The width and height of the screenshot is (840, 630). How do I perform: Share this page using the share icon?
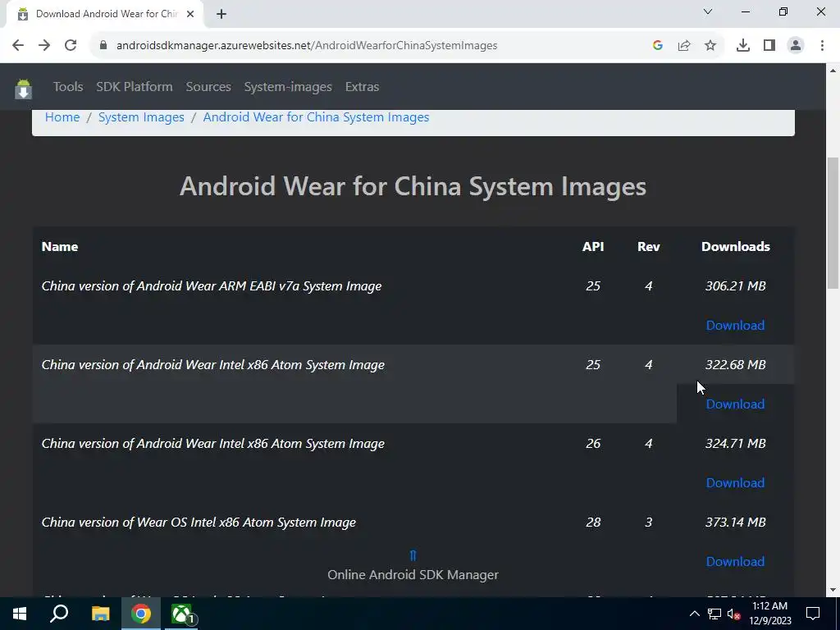pos(684,46)
